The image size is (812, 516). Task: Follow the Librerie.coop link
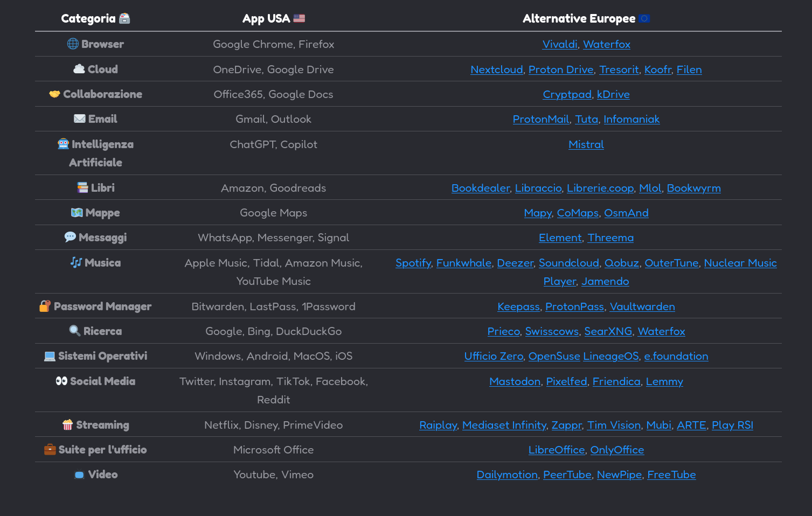600,188
